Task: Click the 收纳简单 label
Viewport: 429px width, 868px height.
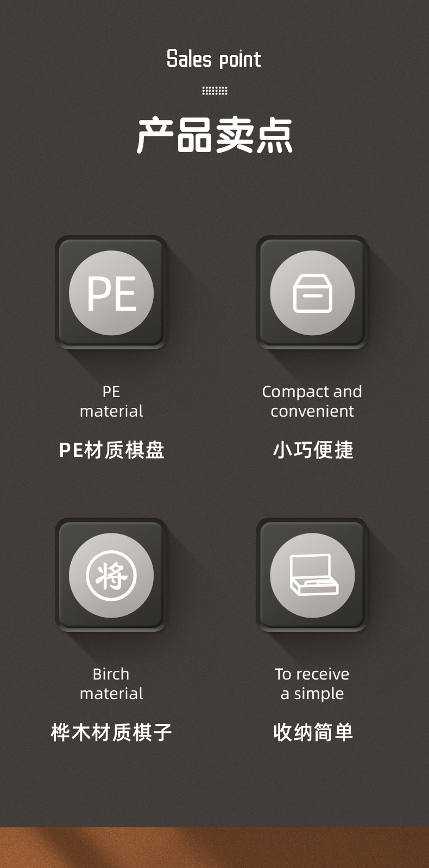Action: tap(313, 732)
